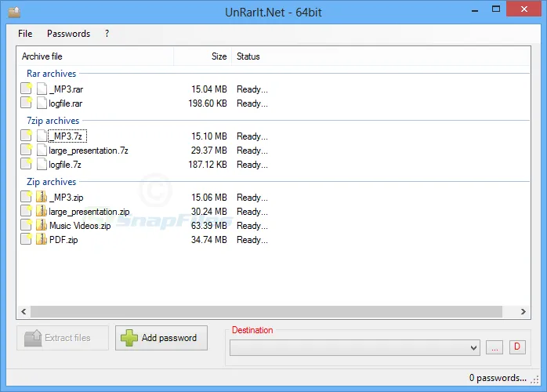The height and width of the screenshot is (392, 547).
Task: Click the file icon of logfile.7z
Action: pyautogui.click(x=42, y=164)
